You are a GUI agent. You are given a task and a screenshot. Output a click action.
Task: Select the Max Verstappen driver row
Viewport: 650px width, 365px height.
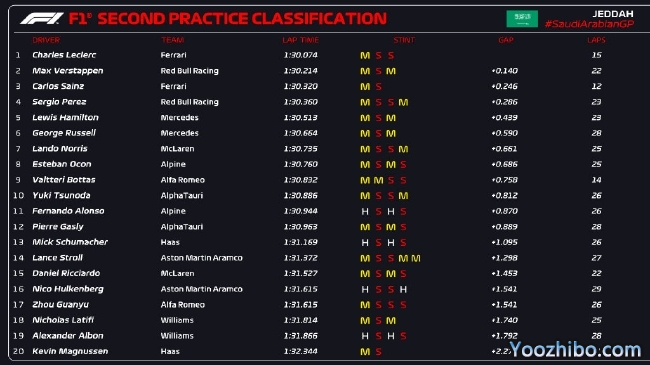coord(329,71)
